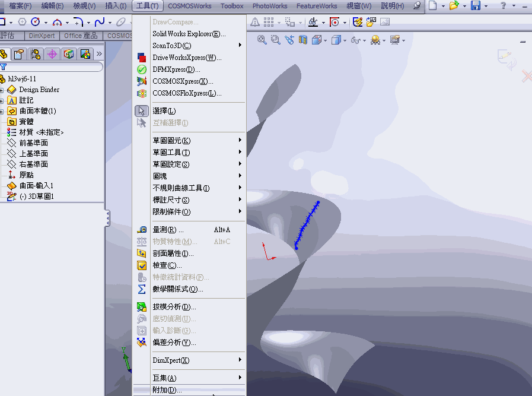Open the COSMOSWorks menu
532x396 pixels.
(190, 6)
